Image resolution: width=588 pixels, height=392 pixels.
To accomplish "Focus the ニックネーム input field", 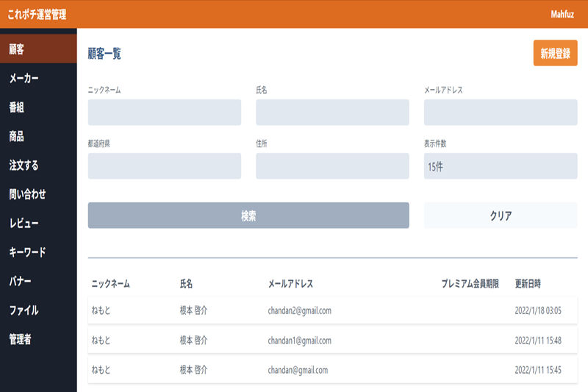I will point(164,113).
